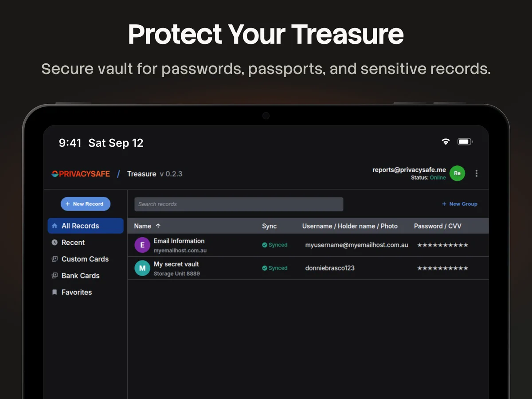Click the bookmark icon beside Favorites

[55, 292]
